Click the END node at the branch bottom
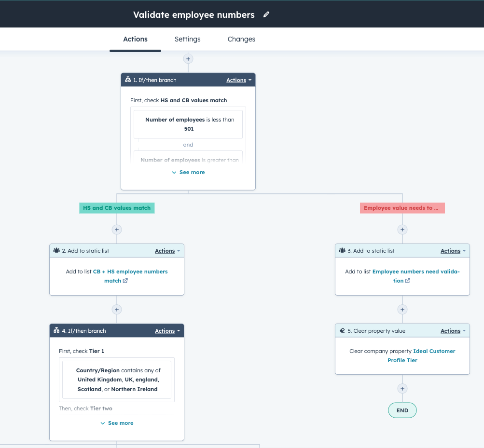 click(x=402, y=410)
